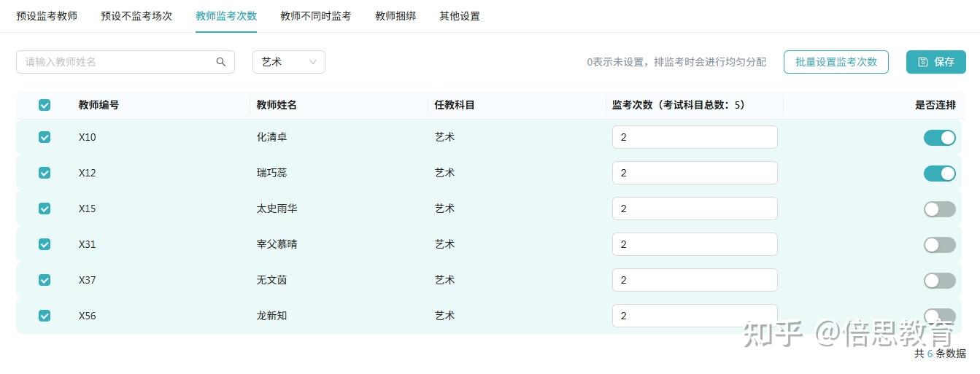Deselect the checkbox for teacher X56
The width and height of the screenshot is (980, 374).
pyautogui.click(x=45, y=316)
